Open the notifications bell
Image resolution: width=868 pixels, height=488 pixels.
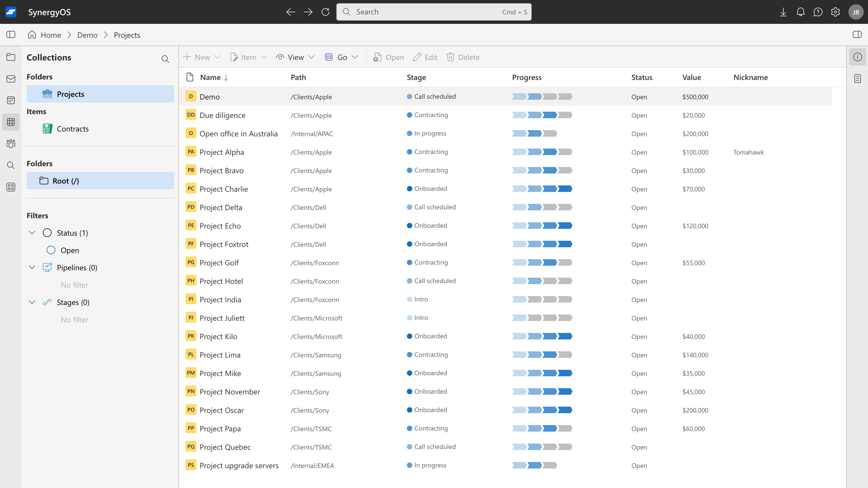click(801, 12)
